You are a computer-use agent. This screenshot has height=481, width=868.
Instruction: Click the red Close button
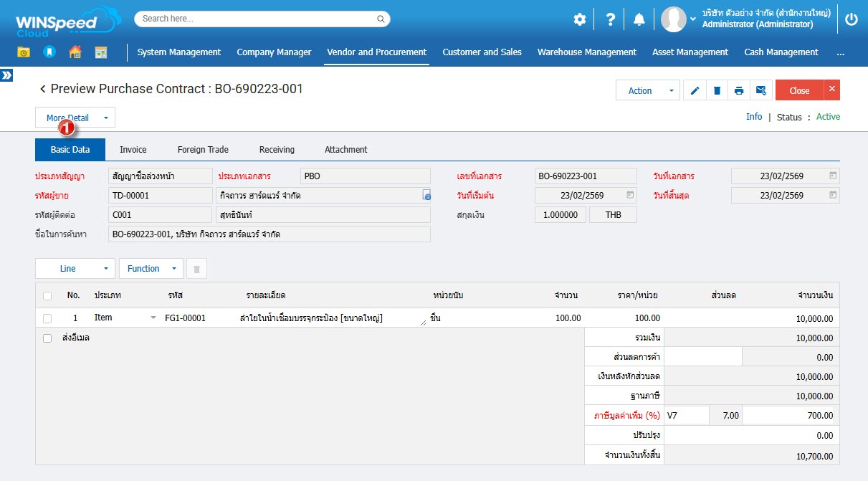click(x=799, y=90)
